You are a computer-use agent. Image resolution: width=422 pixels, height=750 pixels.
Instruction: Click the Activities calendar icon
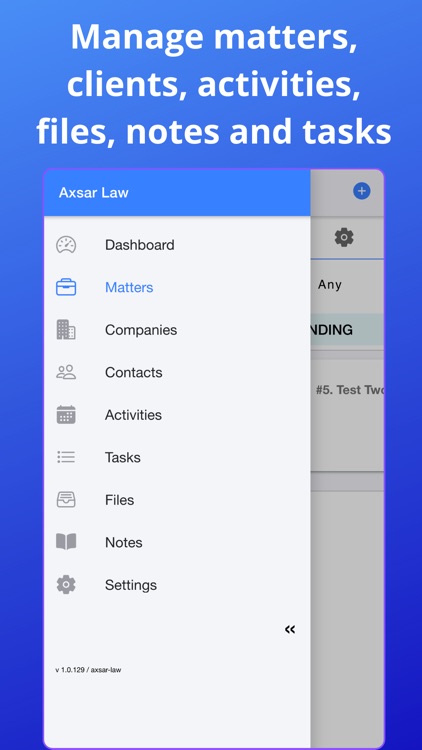coord(66,415)
